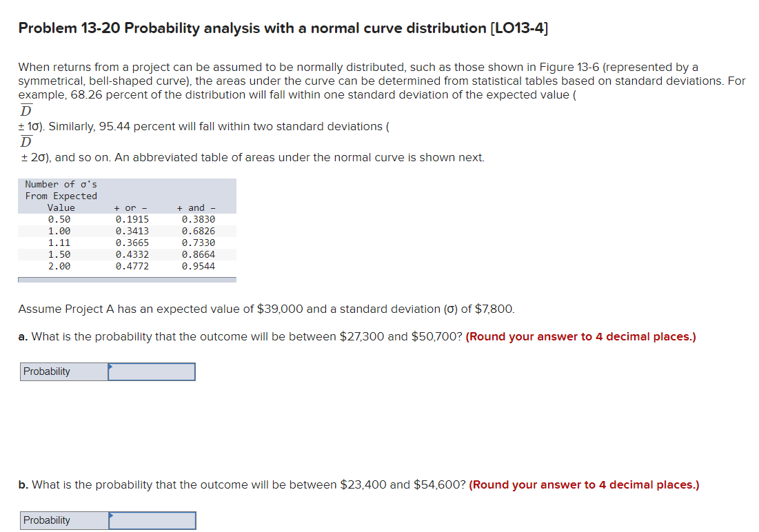The image size is (759, 532).
Task: Click the blue marker icon on part b's input
Action: pos(110,517)
